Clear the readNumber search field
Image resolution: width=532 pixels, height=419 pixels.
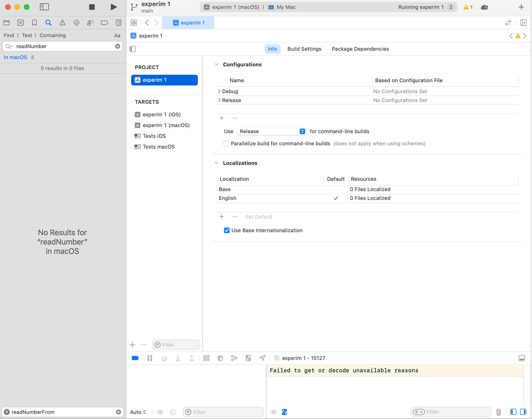[x=118, y=46]
